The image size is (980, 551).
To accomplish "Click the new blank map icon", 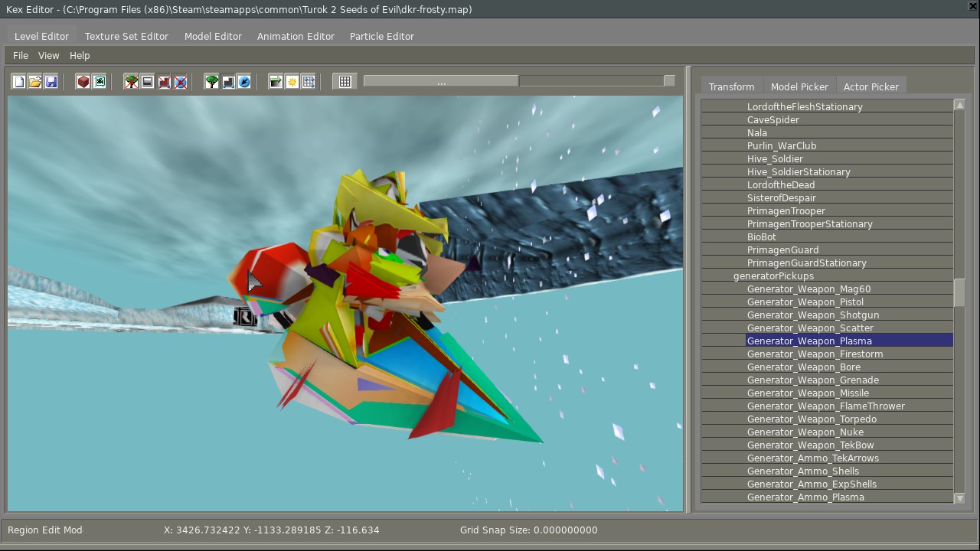I will 19,82.
